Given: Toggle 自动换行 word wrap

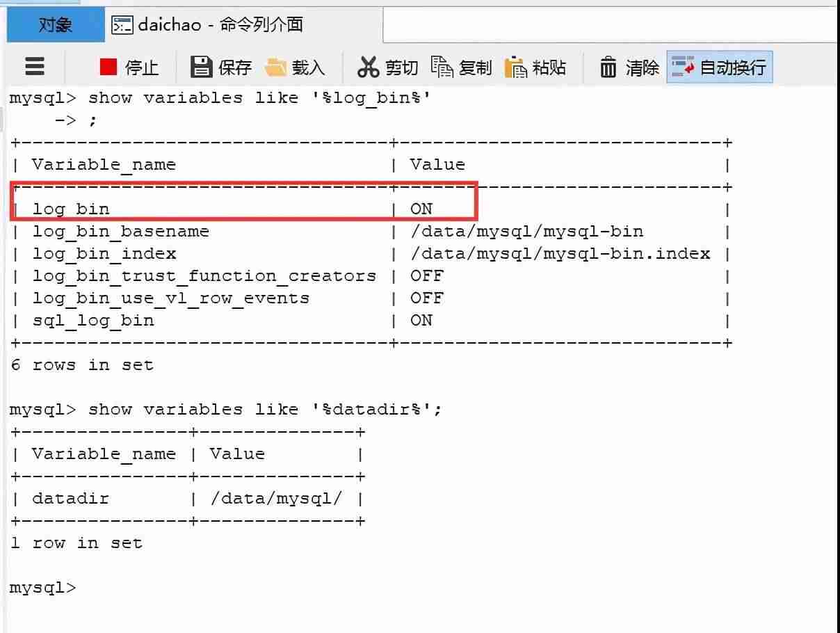Looking at the screenshot, I should coord(720,67).
